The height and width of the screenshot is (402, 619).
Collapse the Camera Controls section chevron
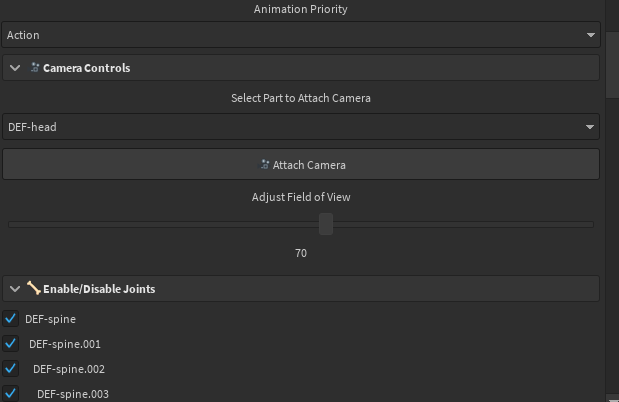point(15,68)
